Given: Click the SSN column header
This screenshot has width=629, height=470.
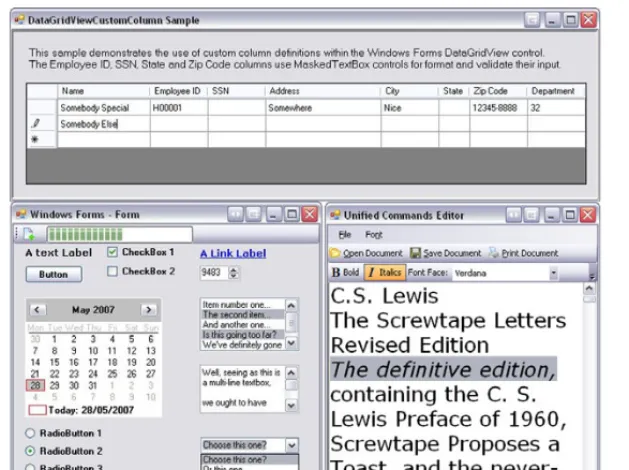Looking at the screenshot, I should coord(237,91).
